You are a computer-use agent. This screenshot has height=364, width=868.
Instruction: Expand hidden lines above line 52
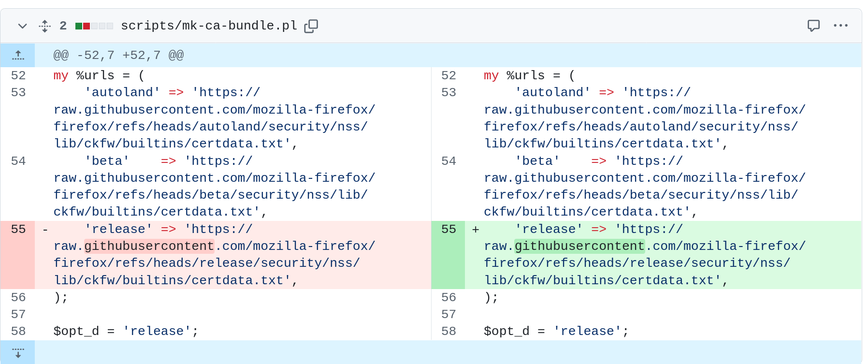point(18,55)
